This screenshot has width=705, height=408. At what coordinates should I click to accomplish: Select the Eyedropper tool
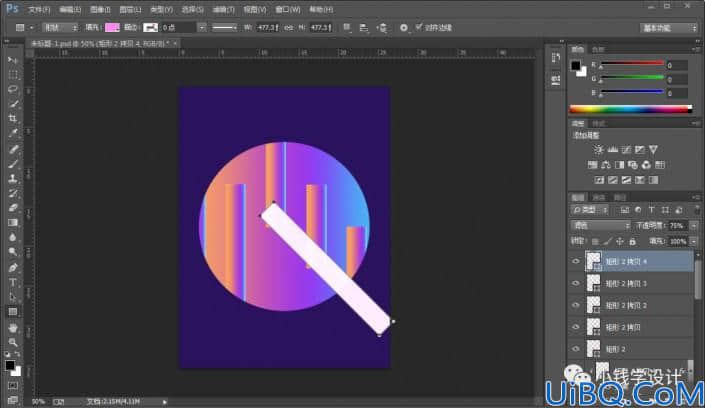[x=13, y=133]
